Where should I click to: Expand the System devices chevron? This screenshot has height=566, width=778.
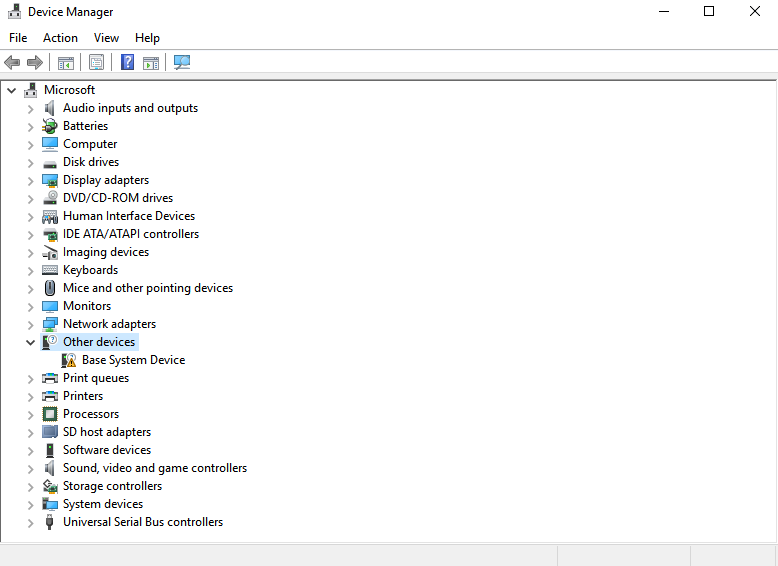(x=30, y=505)
